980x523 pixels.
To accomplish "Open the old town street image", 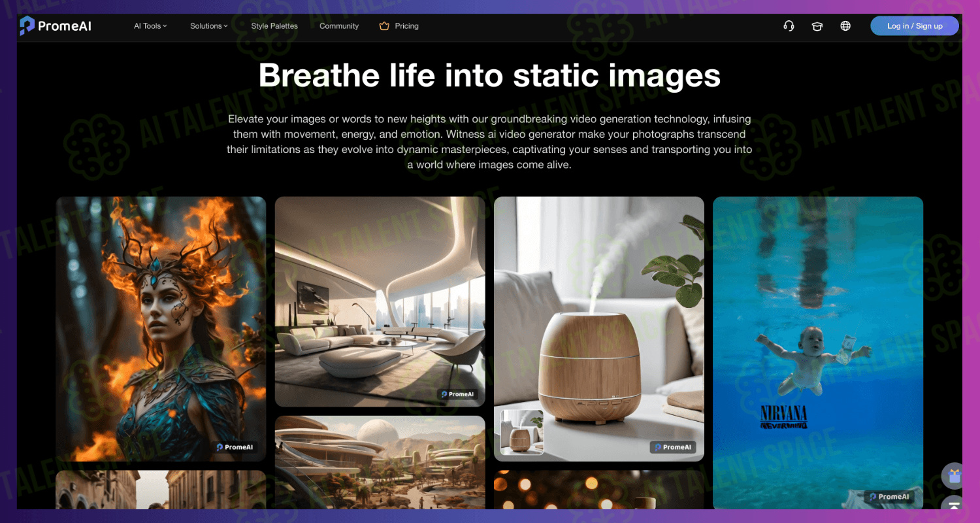I will (x=161, y=490).
